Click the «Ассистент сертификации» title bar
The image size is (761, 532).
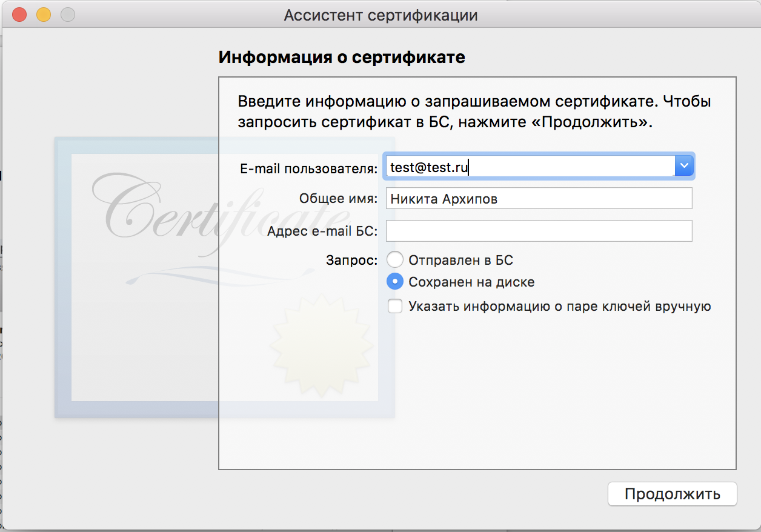(x=380, y=15)
